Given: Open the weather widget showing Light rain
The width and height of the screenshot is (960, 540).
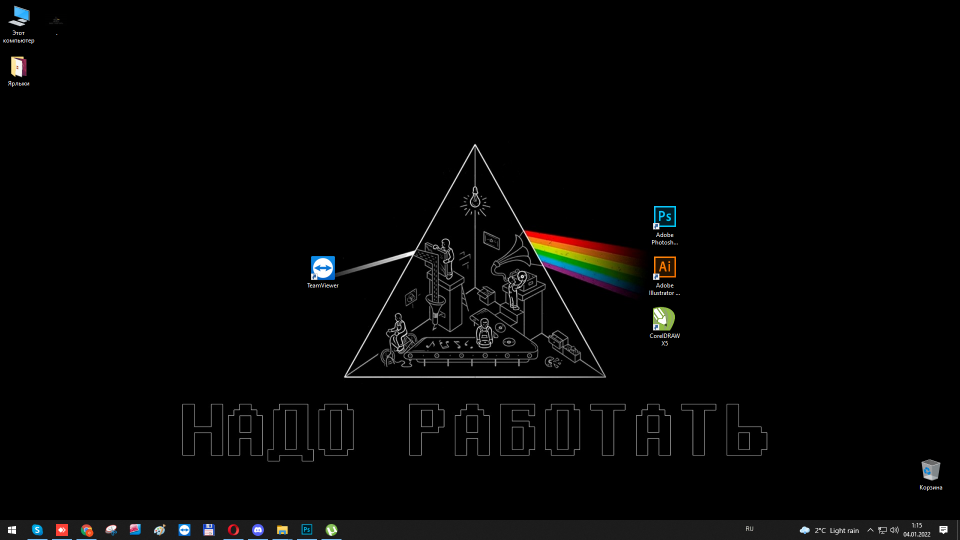Looking at the screenshot, I should [x=830, y=530].
